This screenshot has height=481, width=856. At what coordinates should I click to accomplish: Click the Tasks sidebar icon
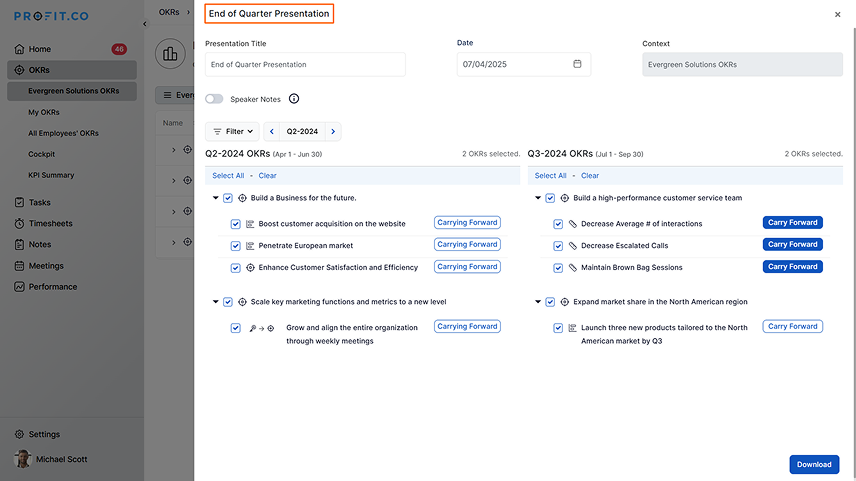pyautogui.click(x=19, y=202)
